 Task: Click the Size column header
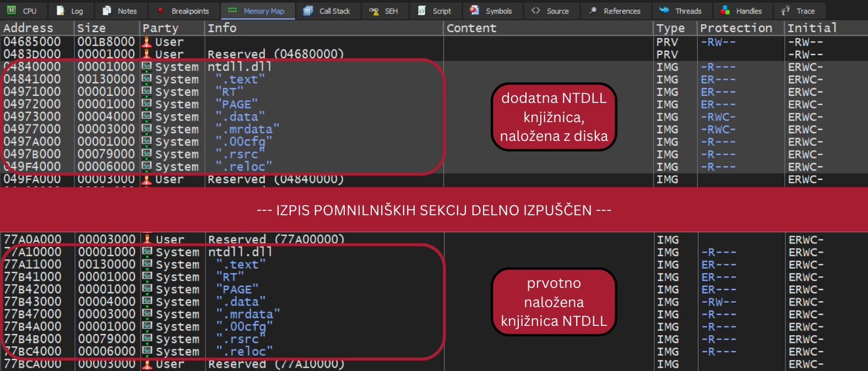click(91, 28)
